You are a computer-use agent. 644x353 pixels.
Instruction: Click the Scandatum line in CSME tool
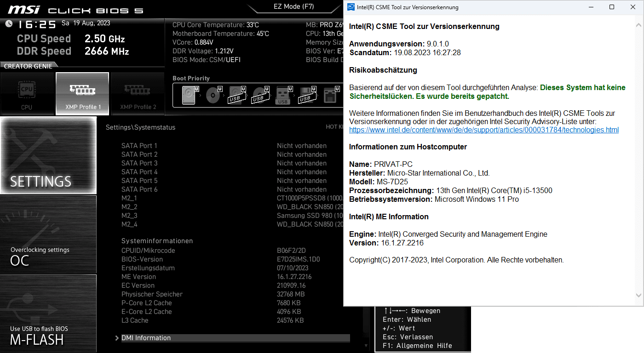[405, 53]
